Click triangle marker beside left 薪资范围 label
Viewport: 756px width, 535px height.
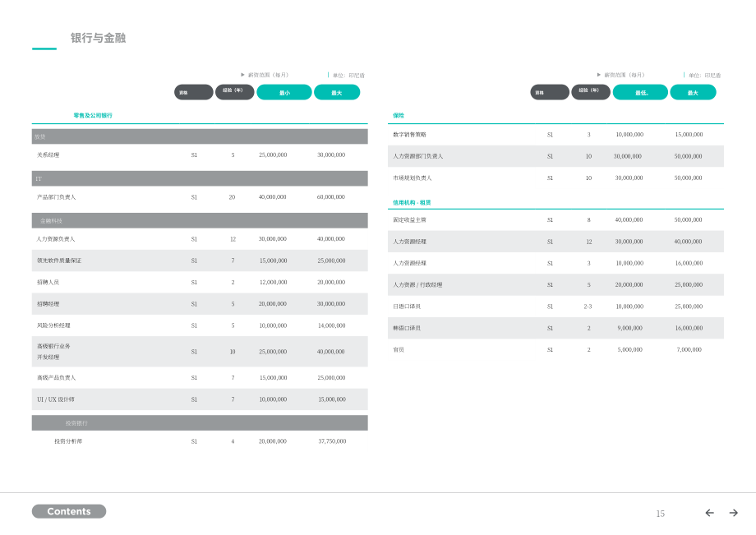(x=242, y=75)
